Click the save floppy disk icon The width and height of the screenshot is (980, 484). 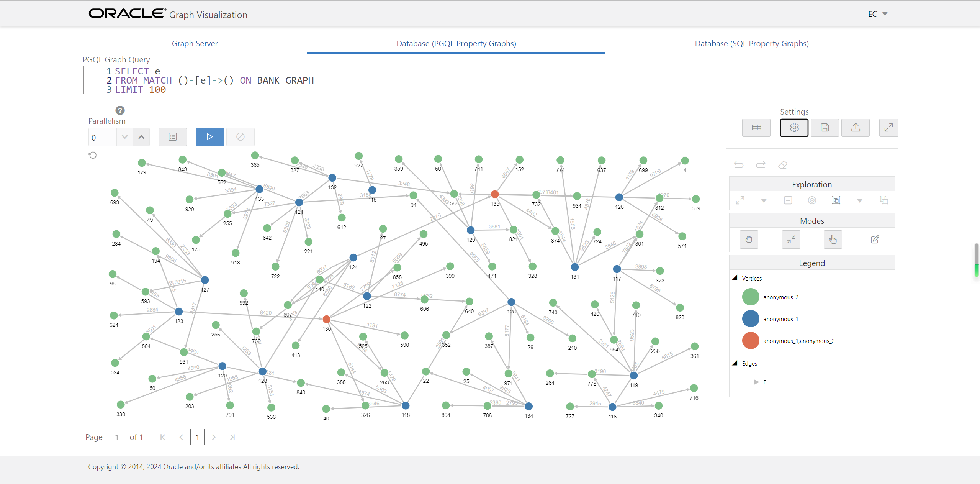pyautogui.click(x=825, y=128)
